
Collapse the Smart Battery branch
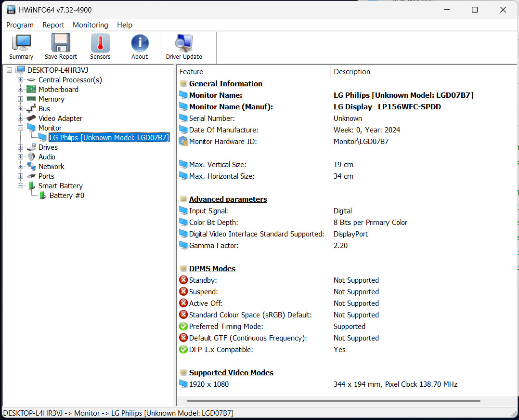(21, 185)
